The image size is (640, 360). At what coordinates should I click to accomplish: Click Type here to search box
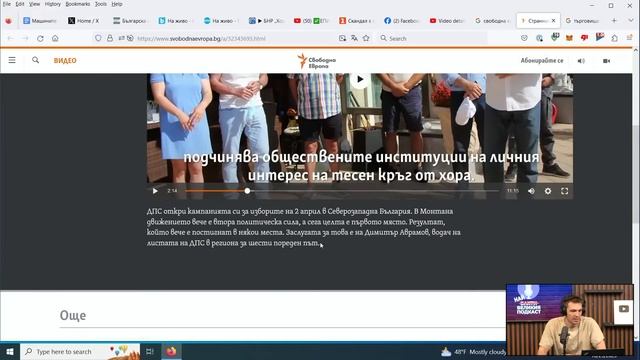[80, 351]
